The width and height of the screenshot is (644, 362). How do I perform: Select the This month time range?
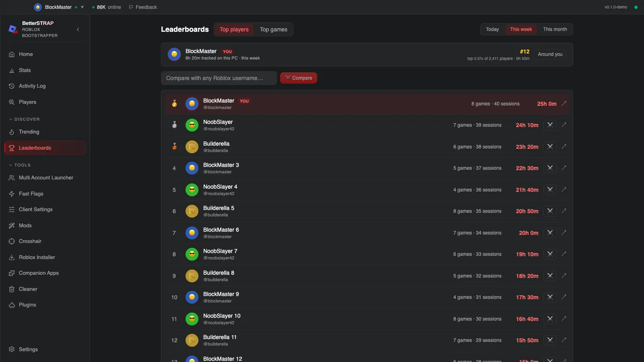point(555,29)
